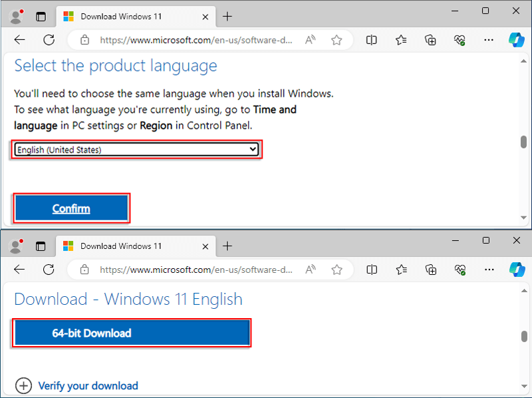
Task: Click the Select the product language heading
Action: pos(116,65)
